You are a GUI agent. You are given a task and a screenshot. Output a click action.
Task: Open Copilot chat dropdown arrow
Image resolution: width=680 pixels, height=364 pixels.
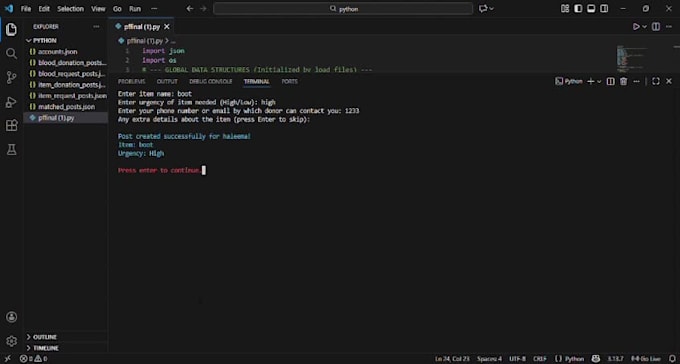click(491, 9)
